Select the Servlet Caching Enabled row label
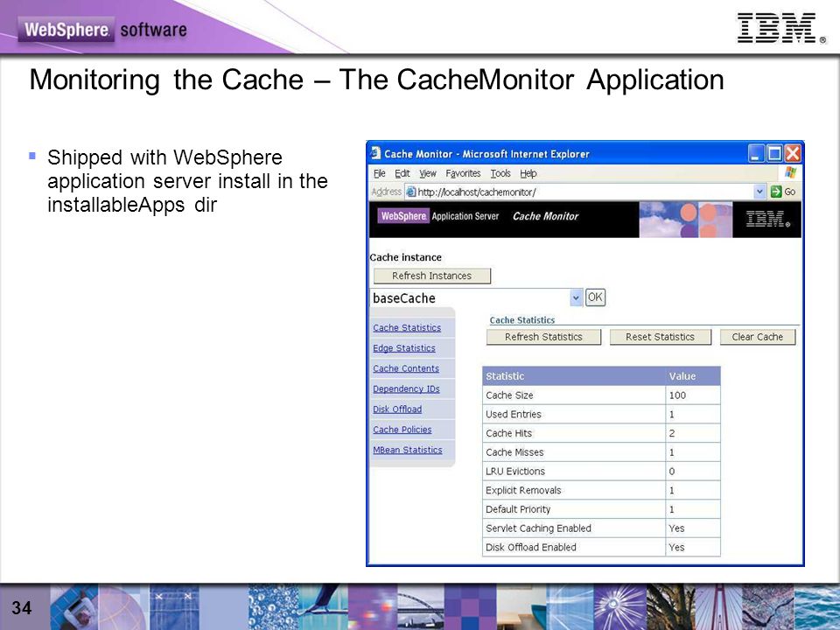 click(x=538, y=528)
